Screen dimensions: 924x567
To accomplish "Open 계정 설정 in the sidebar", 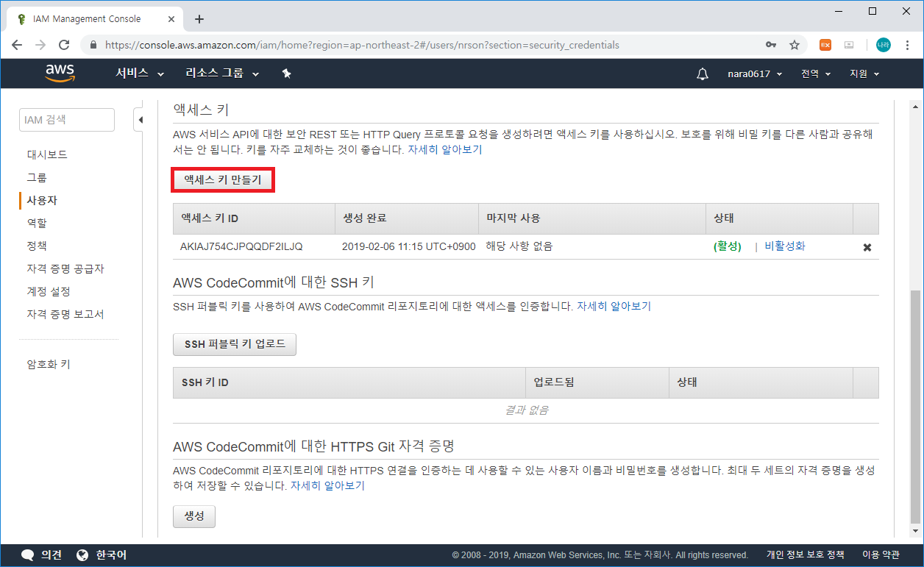I will tap(49, 291).
